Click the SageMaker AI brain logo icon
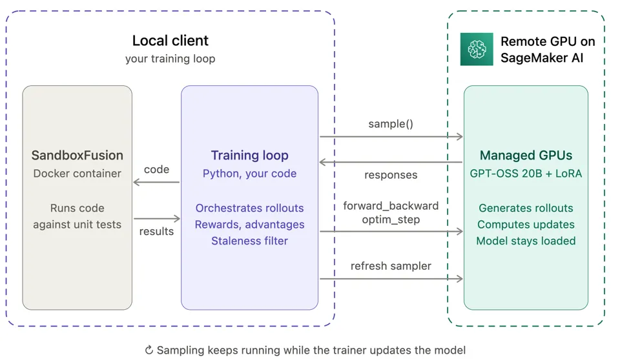This screenshot has width=620, height=364. [x=477, y=50]
